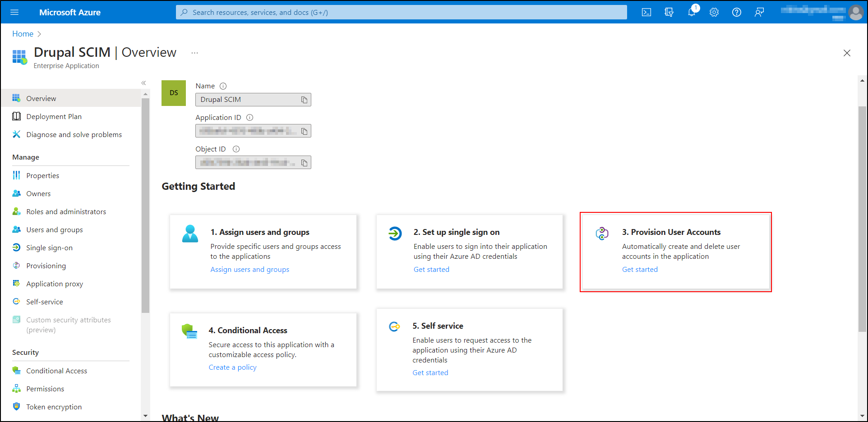Open Assign users and groups link
Viewport: 868px width, 422px height.
point(249,269)
